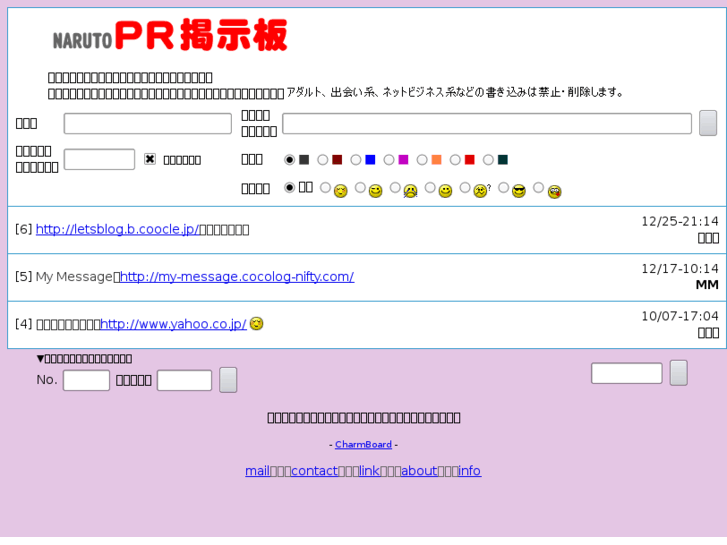This screenshot has width=727, height=545.
Task: Click the footer link labeled link
Action: (370, 471)
